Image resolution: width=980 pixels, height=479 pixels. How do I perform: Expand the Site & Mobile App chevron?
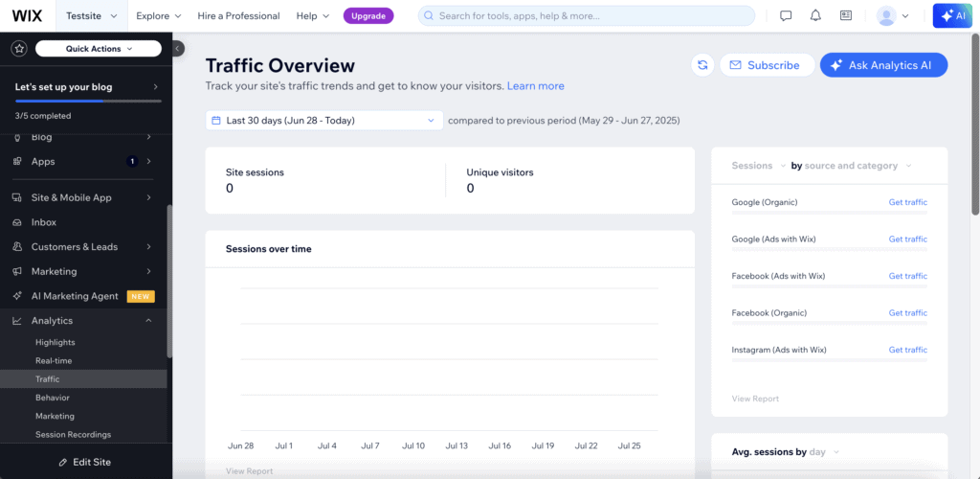coord(148,197)
